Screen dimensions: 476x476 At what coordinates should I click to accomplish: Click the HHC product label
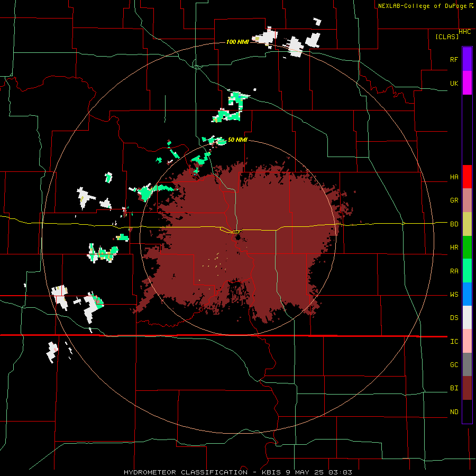[x=465, y=32]
